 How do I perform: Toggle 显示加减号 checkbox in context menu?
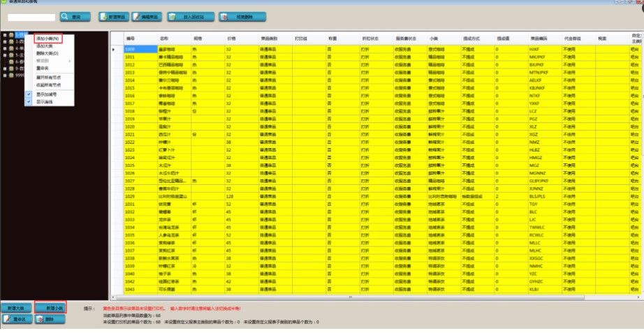coord(29,93)
